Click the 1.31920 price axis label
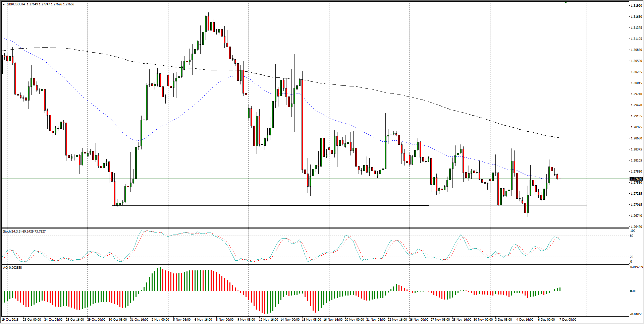The image size is (644, 324). click(636, 6)
